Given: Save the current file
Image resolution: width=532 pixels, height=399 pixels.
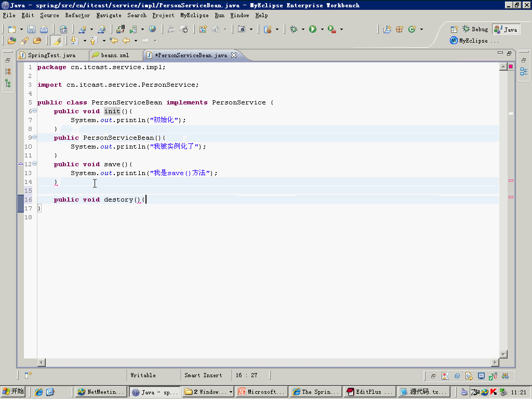Looking at the screenshot, I should pyautogui.click(x=31, y=30).
